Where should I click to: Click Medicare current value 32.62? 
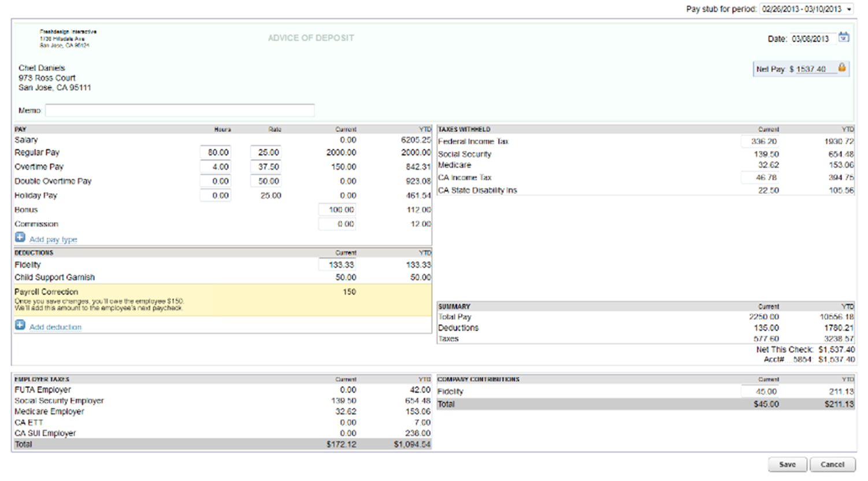[768, 165]
